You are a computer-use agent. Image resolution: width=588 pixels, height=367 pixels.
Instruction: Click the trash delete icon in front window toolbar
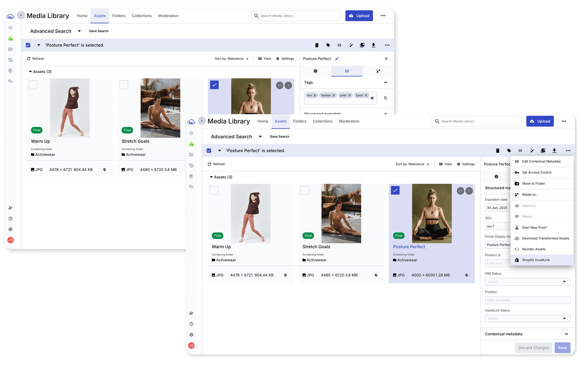pos(497,151)
